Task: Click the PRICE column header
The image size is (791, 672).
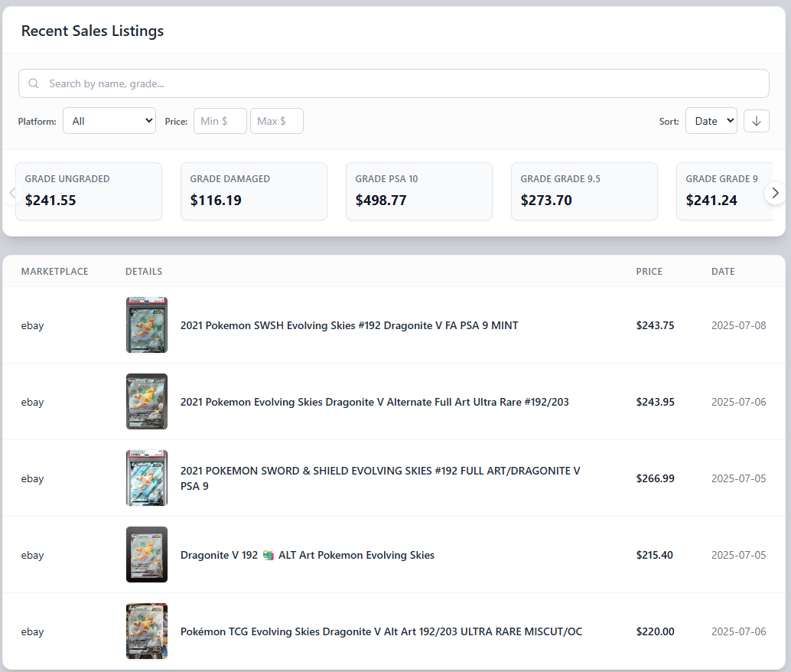Action: click(x=649, y=272)
